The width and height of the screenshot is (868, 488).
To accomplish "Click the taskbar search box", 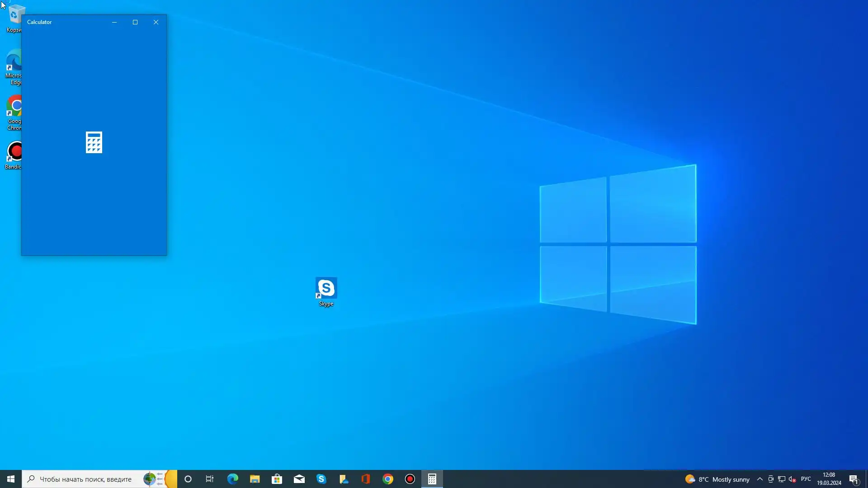I will coord(86,479).
